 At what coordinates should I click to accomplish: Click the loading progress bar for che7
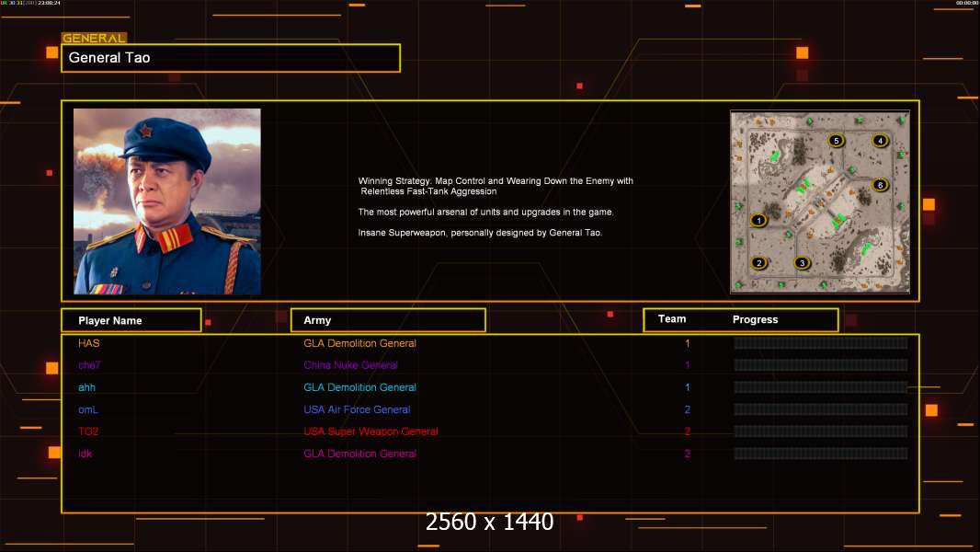[x=821, y=365]
